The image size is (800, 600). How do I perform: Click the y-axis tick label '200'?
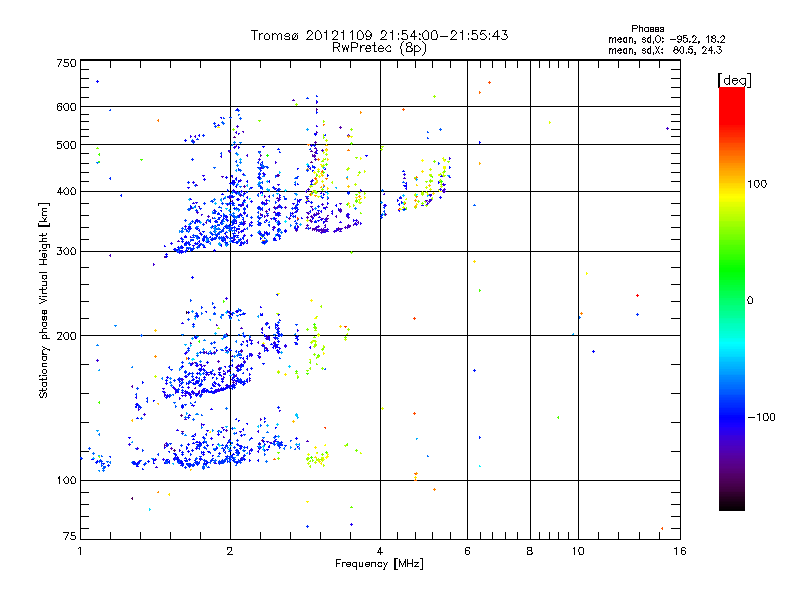(66, 336)
